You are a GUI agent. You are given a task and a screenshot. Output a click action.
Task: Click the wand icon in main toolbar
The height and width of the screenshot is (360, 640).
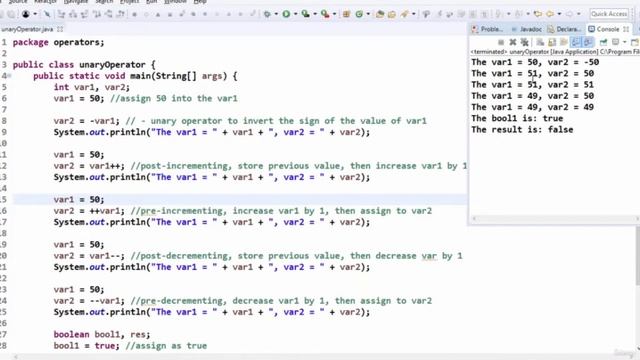pos(47,14)
